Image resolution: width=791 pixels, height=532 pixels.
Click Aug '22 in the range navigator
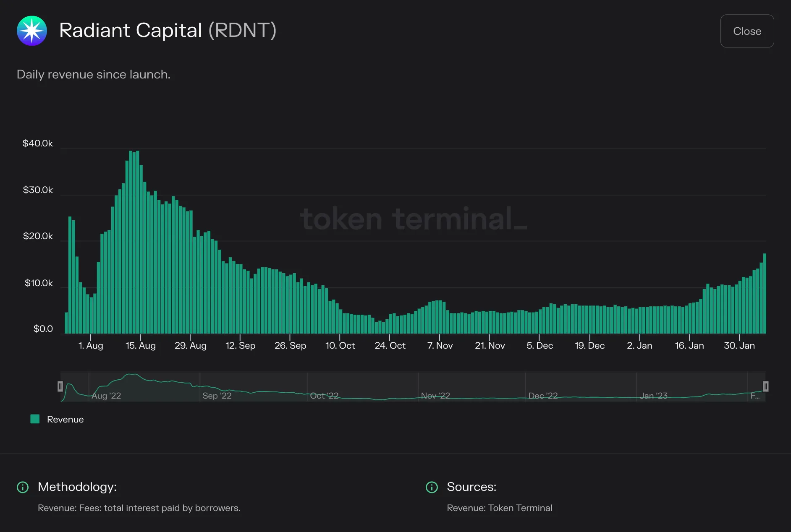pyautogui.click(x=106, y=396)
